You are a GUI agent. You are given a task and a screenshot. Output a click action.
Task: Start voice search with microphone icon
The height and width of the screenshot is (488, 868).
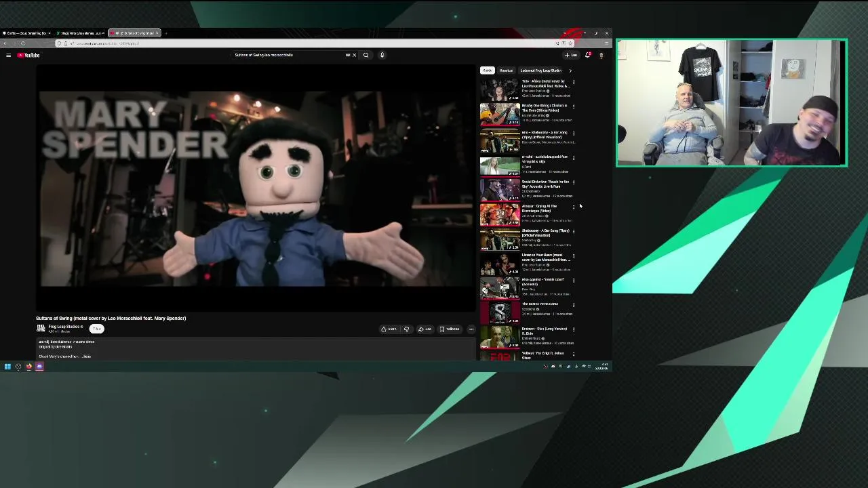[382, 55]
